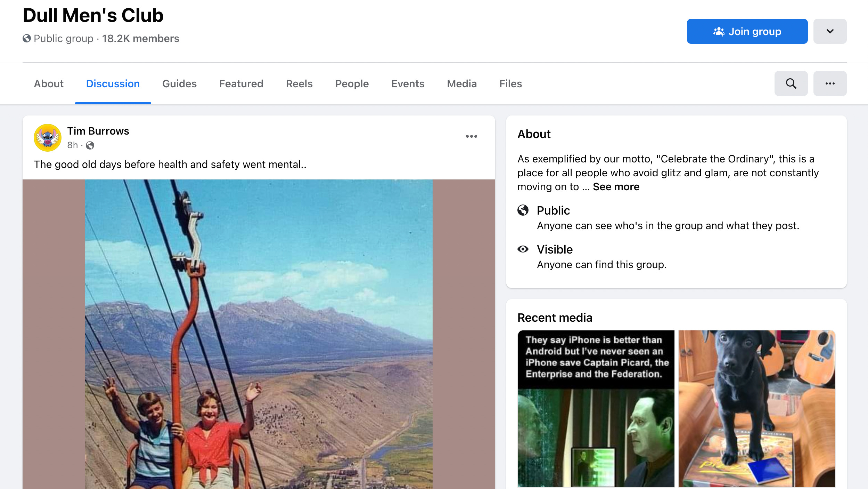Open Tim Burrows post options menu

[471, 136]
